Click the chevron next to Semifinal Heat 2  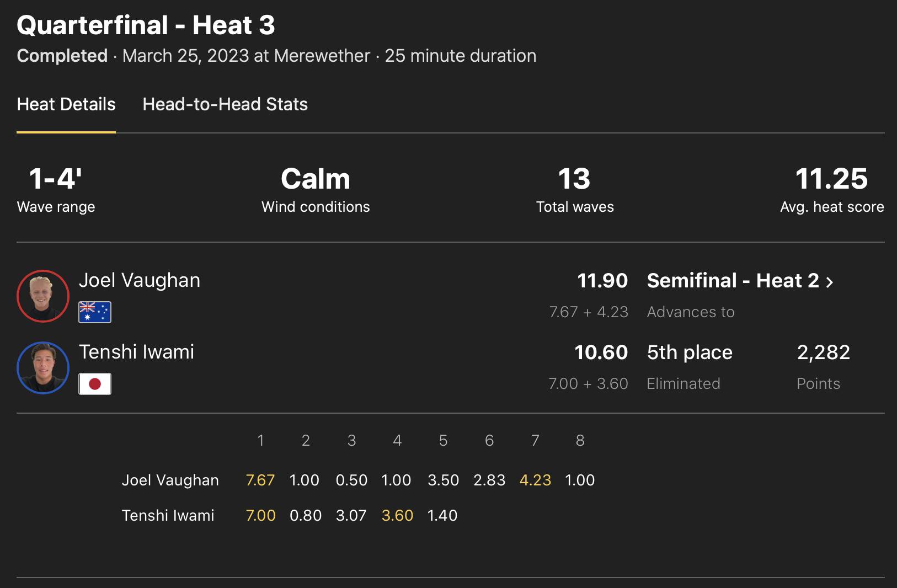tap(829, 282)
